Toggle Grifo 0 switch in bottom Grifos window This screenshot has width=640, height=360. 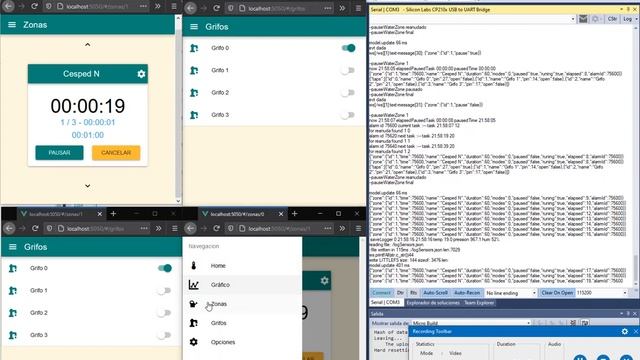click(x=165, y=268)
